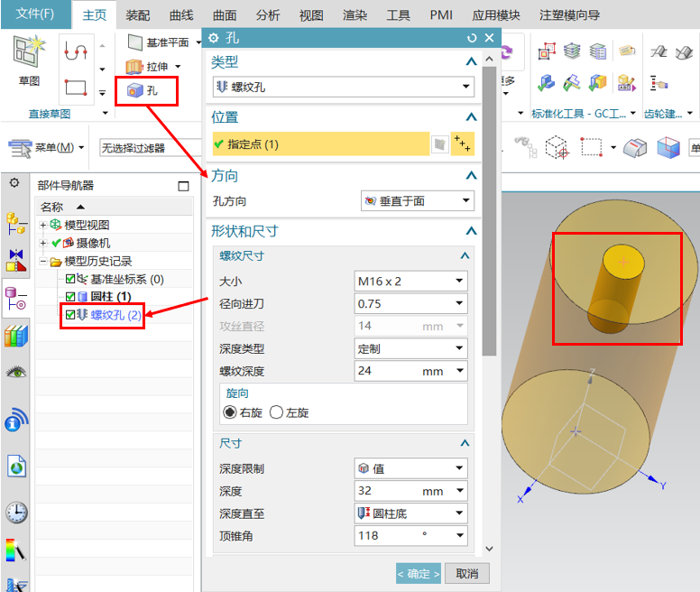
Task: Open the hole type dropdown showing 螺纹孔
Action: [344, 87]
